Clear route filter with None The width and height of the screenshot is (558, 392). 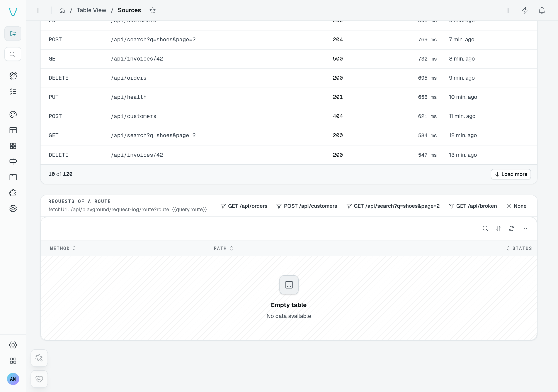[516, 206]
